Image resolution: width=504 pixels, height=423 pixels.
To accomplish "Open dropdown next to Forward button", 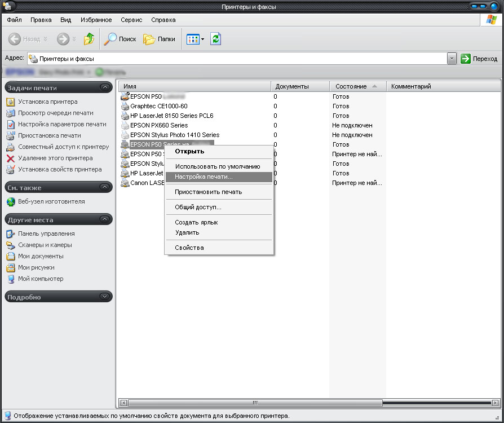I will (x=74, y=39).
